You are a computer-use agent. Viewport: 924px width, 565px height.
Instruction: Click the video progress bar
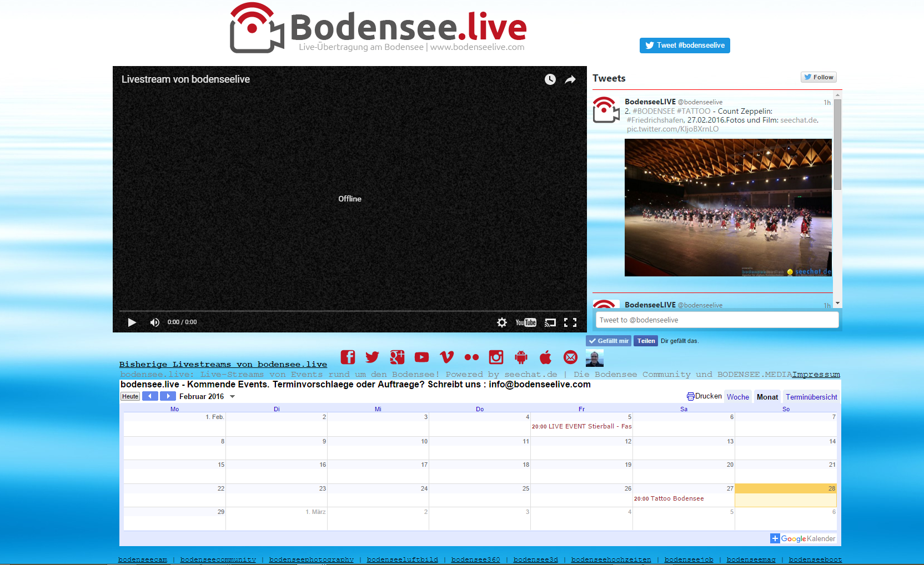click(349, 311)
